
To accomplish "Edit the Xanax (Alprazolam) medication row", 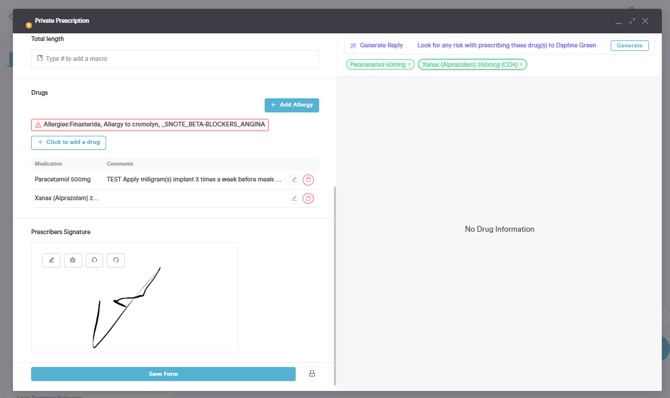I will (294, 198).
